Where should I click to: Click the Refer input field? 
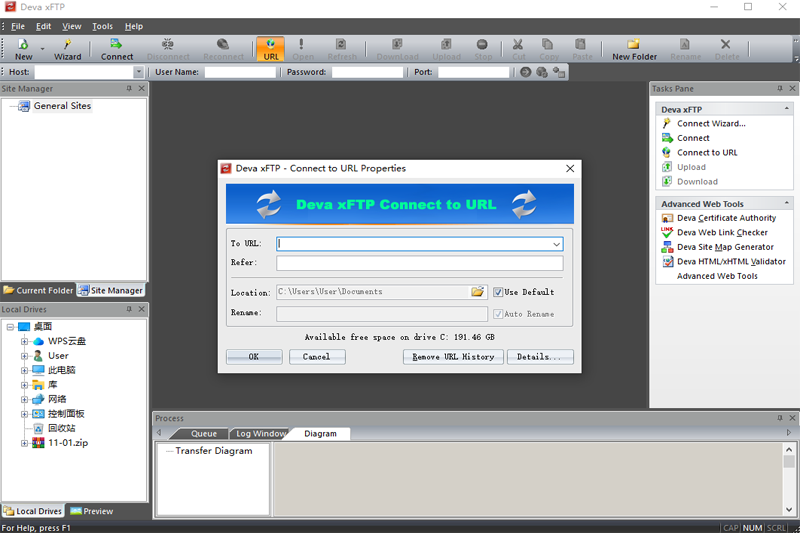[x=419, y=263]
